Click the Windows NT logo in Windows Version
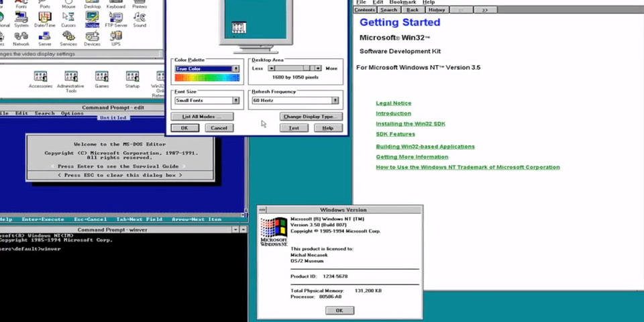The width and height of the screenshot is (644, 322). [x=274, y=231]
